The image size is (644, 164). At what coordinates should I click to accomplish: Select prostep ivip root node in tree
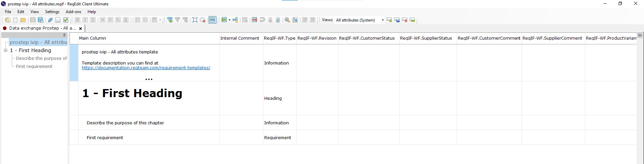click(38, 42)
